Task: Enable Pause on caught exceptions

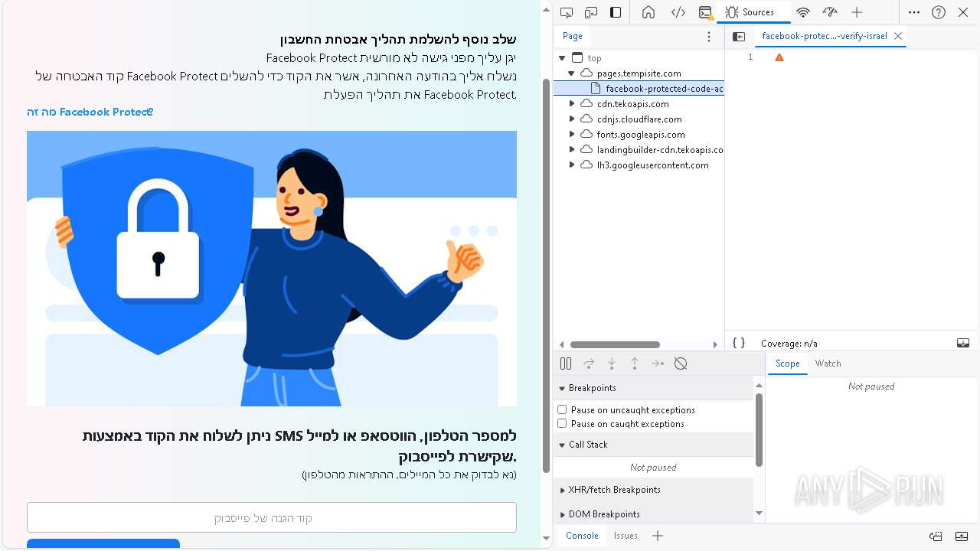Action: point(562,424)
